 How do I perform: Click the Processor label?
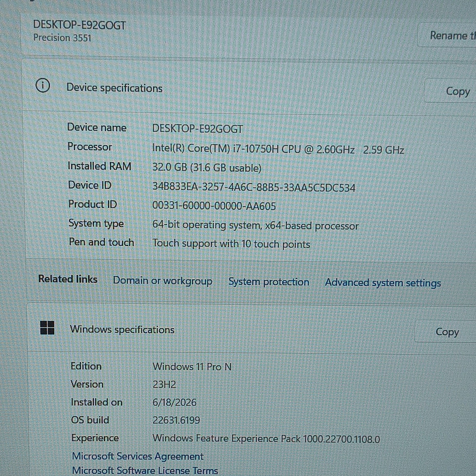tap(90, 146)
